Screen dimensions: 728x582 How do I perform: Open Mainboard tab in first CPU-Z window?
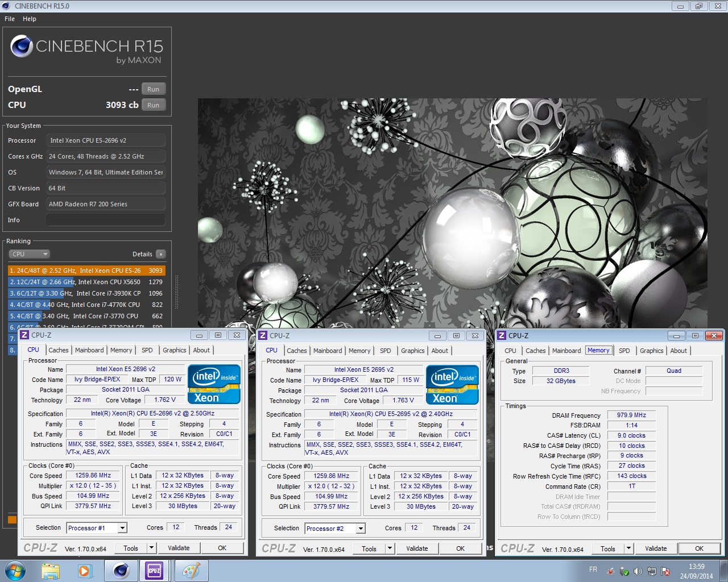(x=89, y=350)
